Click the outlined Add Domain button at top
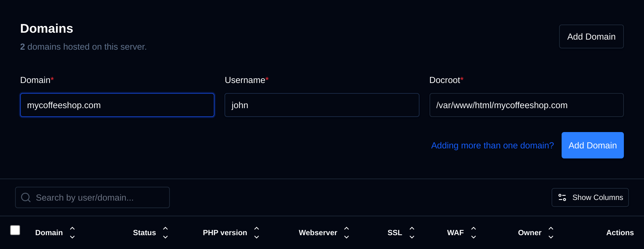 (591, 36)
